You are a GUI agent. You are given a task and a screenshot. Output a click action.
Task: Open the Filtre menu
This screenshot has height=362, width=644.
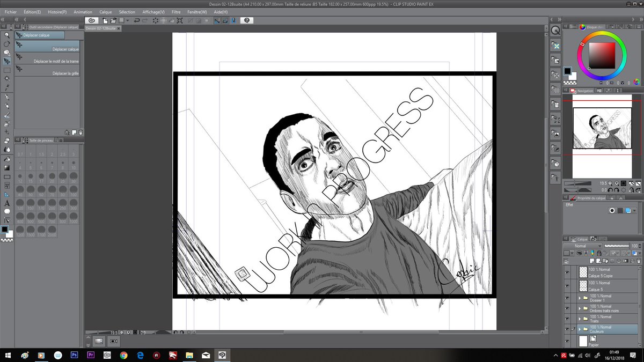tap(176, 12)
